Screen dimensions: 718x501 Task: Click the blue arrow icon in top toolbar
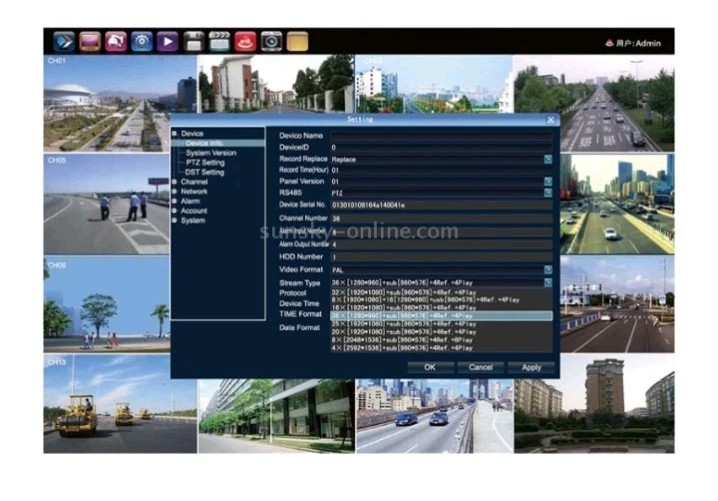64,42
